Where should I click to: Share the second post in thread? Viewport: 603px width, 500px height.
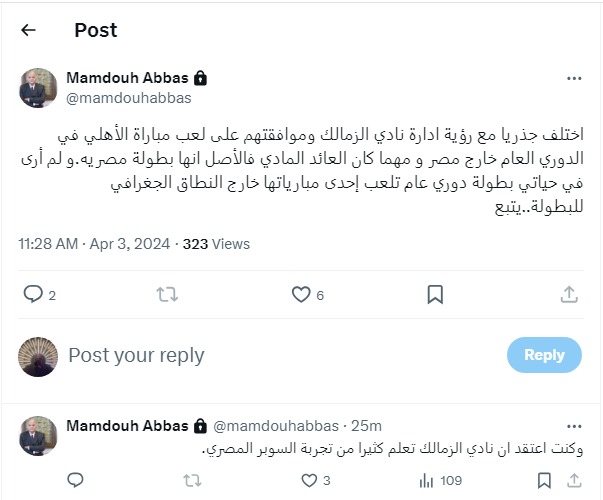(x=570, y=481)
